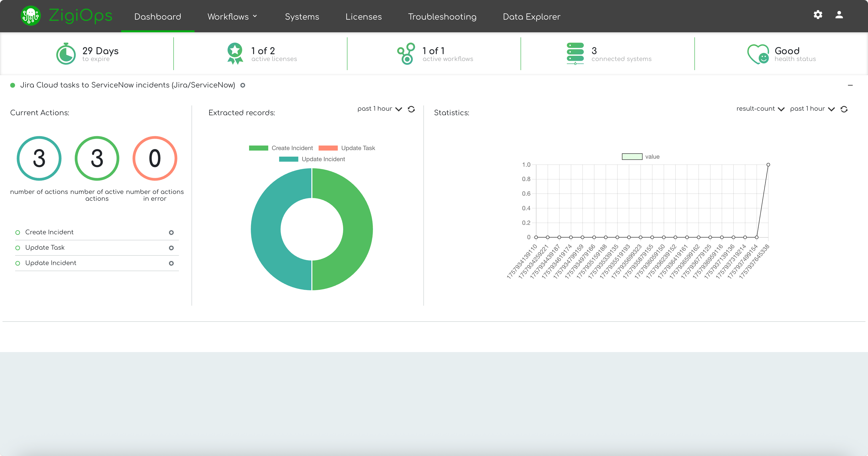This screenshot has height=456, width=868.
Task: Open settings gear beside Update Incident action
Action: tap(171, 263)
